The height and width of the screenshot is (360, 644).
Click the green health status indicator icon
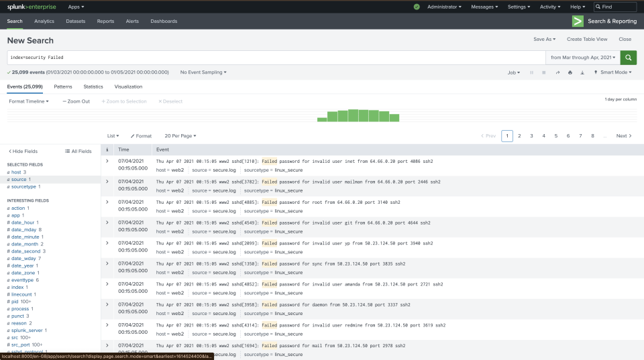pos(417,7)
